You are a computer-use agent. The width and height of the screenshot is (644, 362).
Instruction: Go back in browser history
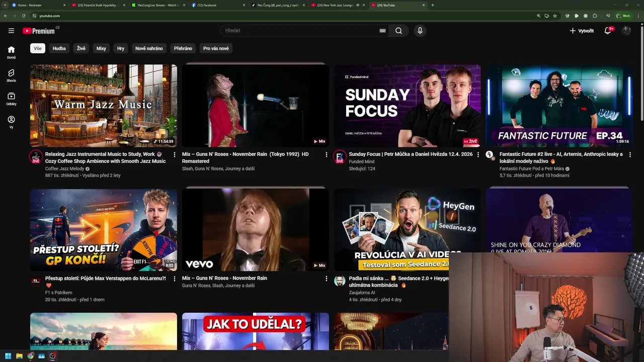(x=6, y=16)
